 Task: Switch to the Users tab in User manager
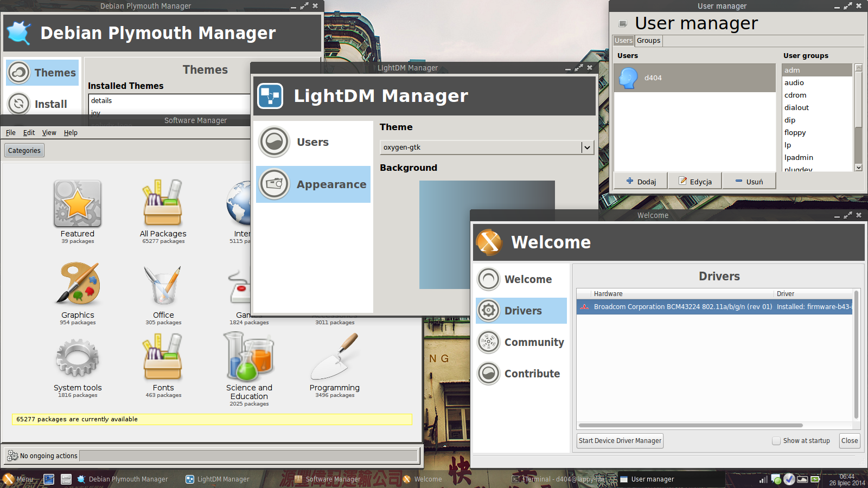pos(623,41)
